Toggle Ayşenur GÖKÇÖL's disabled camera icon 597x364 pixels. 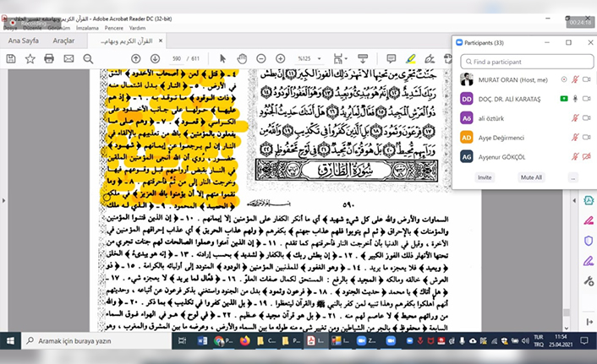[x=587, y=156]
